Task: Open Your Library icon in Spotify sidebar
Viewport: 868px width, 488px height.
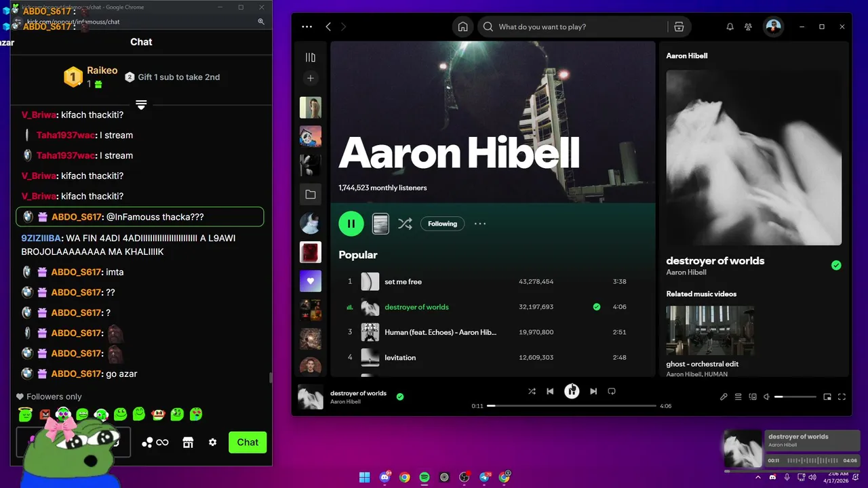Action: pyautogui.click(x=311, y=58)
